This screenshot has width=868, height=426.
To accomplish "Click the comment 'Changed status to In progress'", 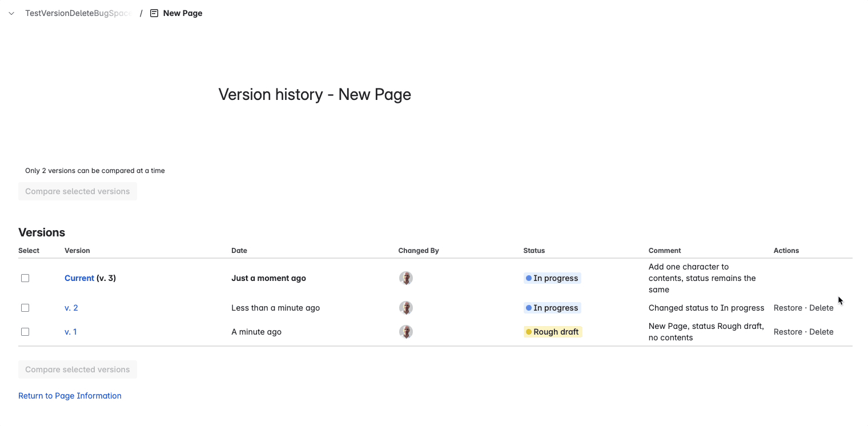I will coord(706,308).
